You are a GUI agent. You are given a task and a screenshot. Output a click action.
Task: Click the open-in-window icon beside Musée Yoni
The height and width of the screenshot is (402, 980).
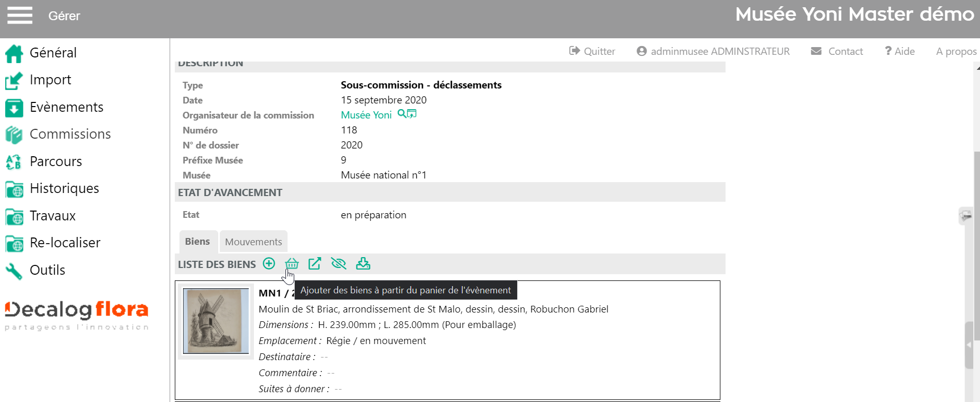pos(412,114)
